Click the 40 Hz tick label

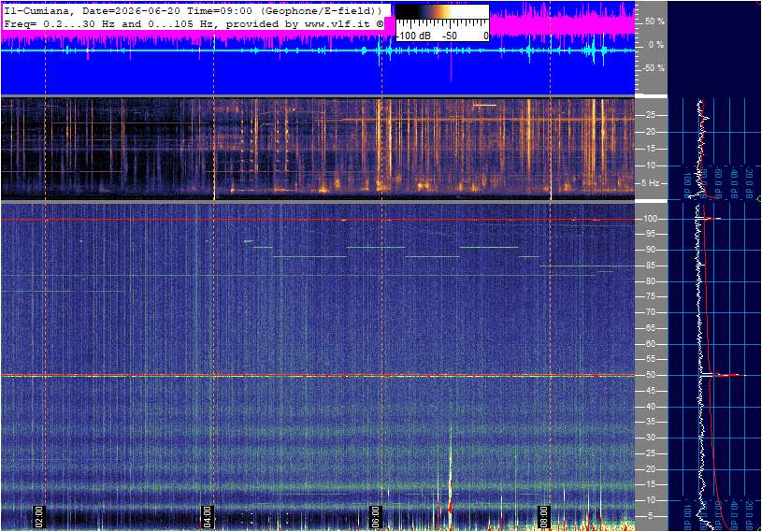(650, 407)
